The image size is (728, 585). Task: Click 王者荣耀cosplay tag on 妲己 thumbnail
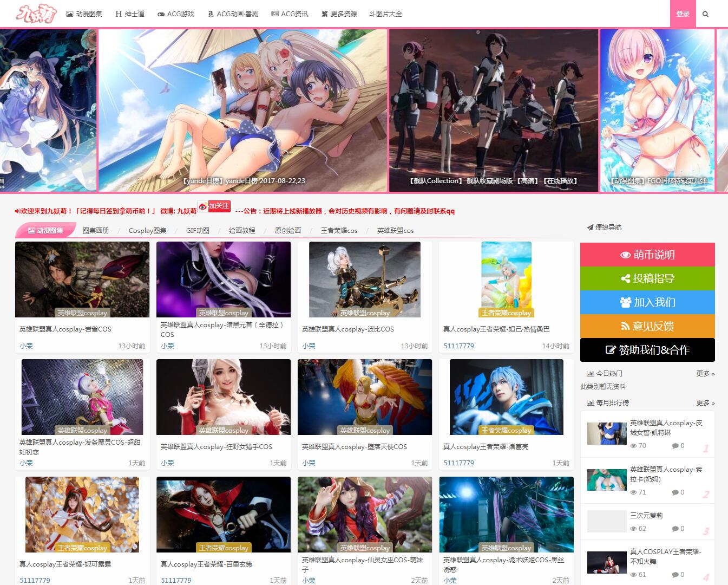click(x=506, y=313)
